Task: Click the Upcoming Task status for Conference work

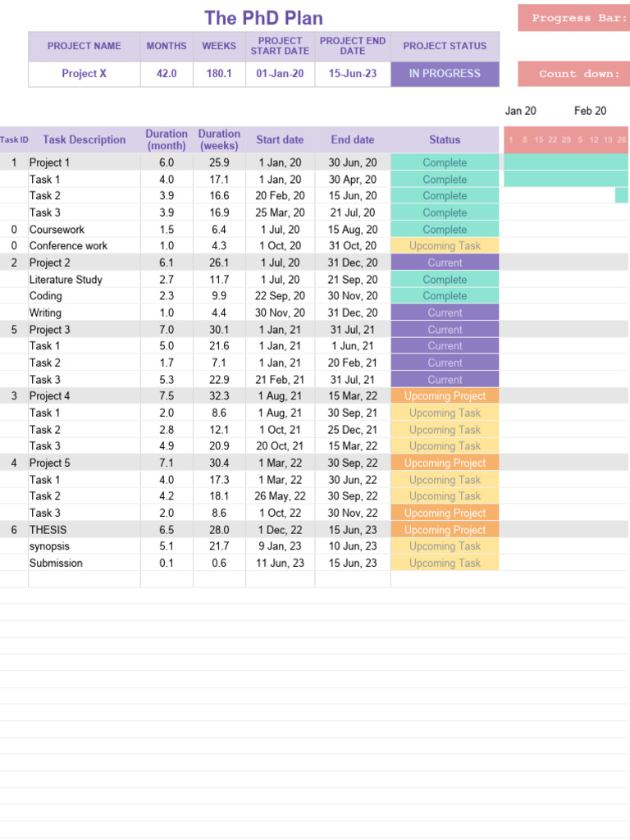Action: [445, 246]
